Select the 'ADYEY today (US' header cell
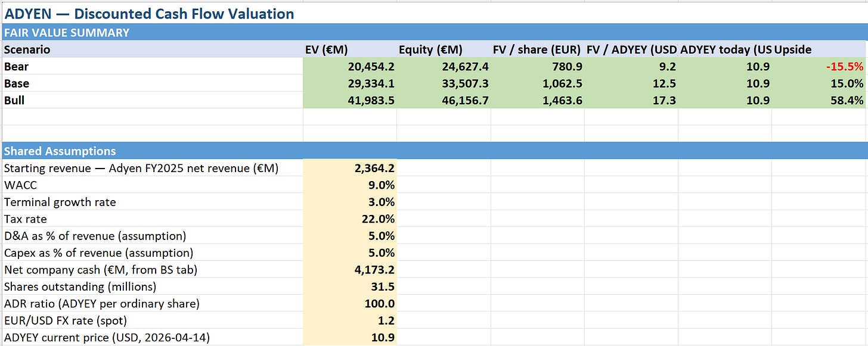The image size is (868, 346). tap(725, 49)
